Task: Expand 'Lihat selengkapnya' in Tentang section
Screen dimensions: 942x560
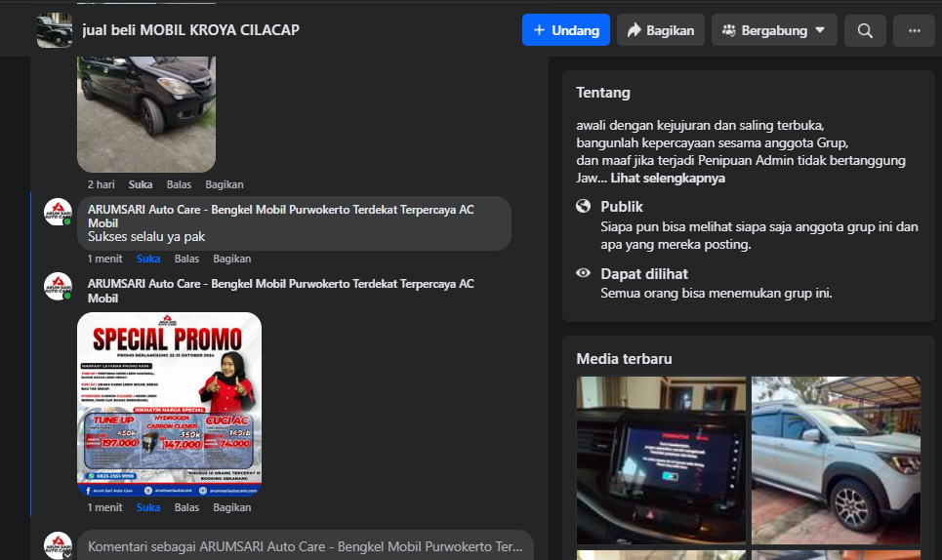Action: click(668, 178)
